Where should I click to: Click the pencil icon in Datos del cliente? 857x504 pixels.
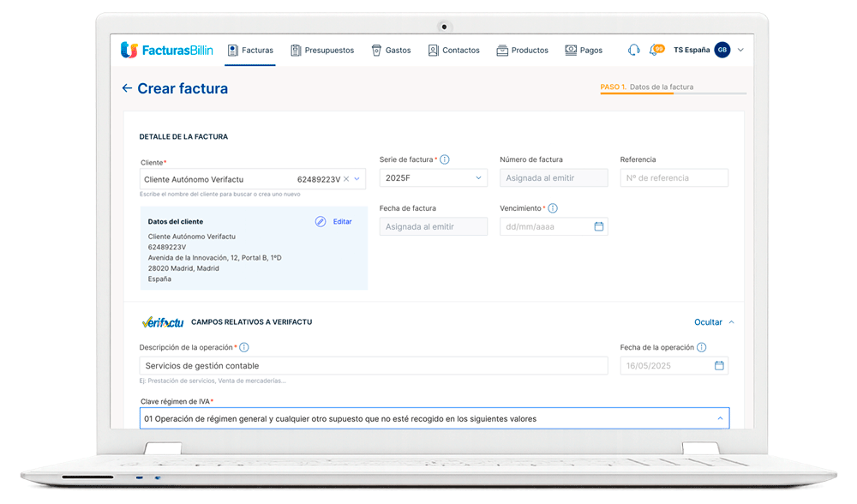point(321,221)
